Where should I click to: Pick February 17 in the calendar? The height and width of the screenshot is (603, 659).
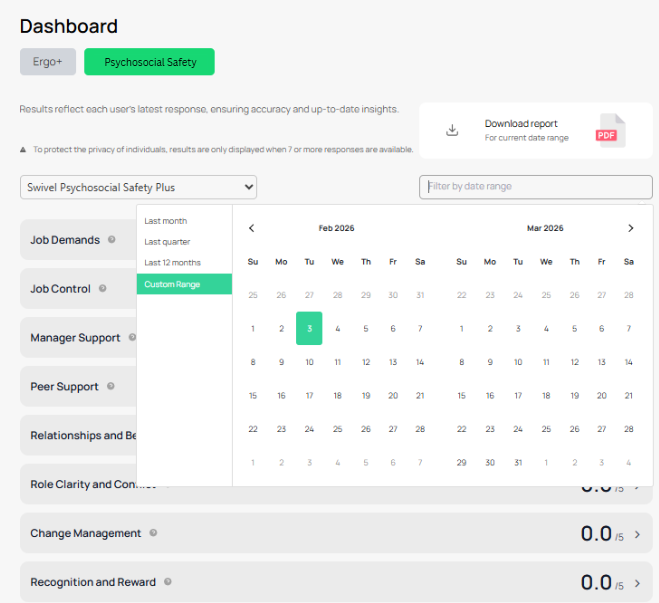[309, 395]
